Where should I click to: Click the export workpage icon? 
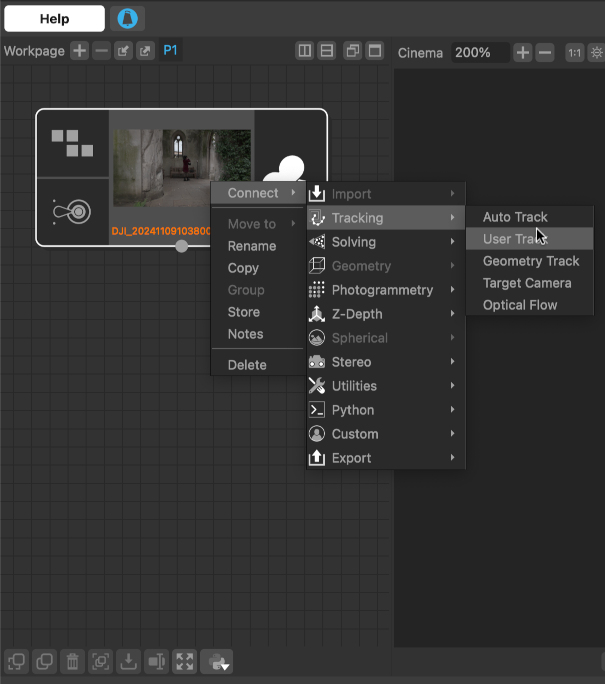tap(145, 51)
